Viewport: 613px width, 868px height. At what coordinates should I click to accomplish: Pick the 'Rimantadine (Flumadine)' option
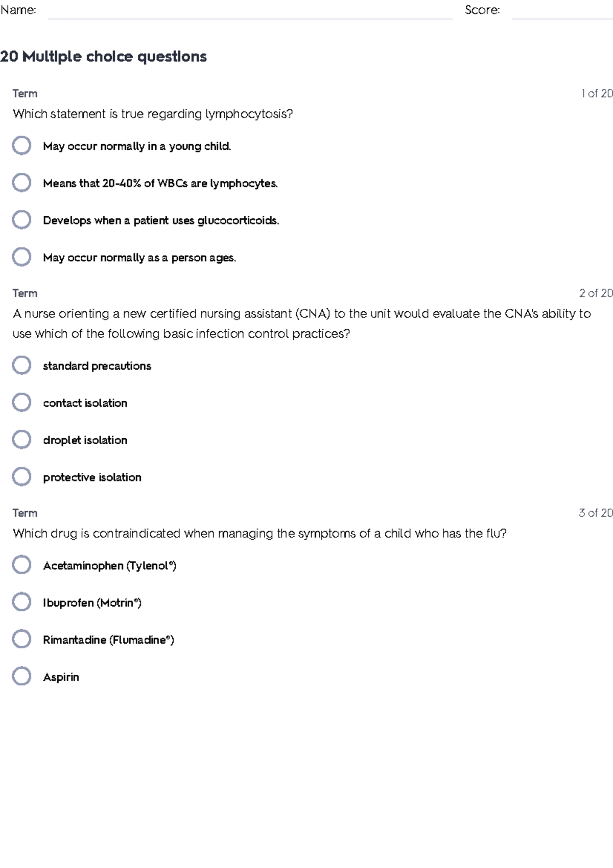pyautogui.click(x=21, y=639)
